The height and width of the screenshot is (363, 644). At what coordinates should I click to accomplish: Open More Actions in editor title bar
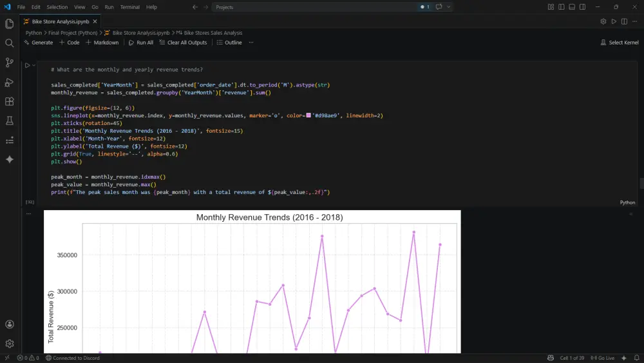tap(635, 21)
